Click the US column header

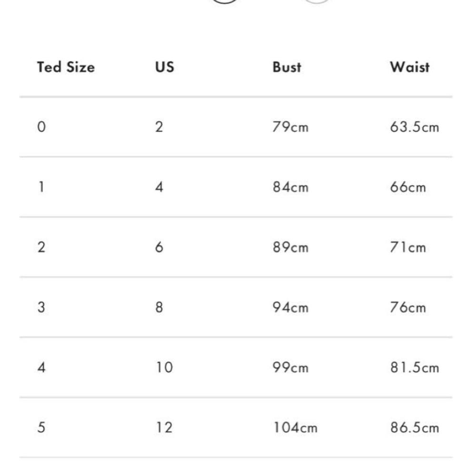pos(165,67)
